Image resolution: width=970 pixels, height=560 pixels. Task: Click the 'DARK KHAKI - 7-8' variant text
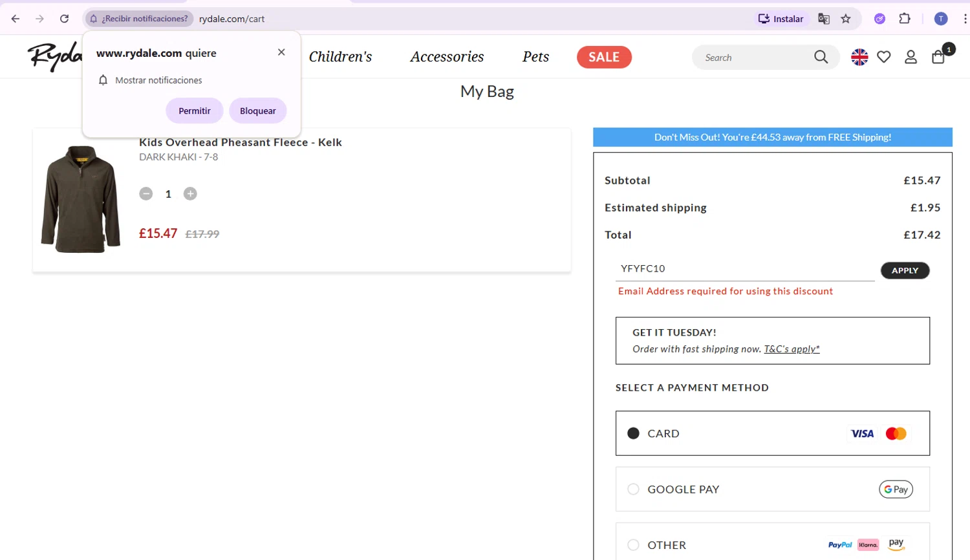[178, 157]
